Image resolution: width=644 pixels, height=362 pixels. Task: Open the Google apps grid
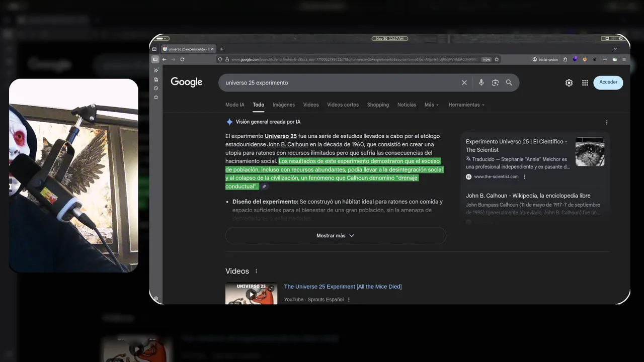click(585, 83)
